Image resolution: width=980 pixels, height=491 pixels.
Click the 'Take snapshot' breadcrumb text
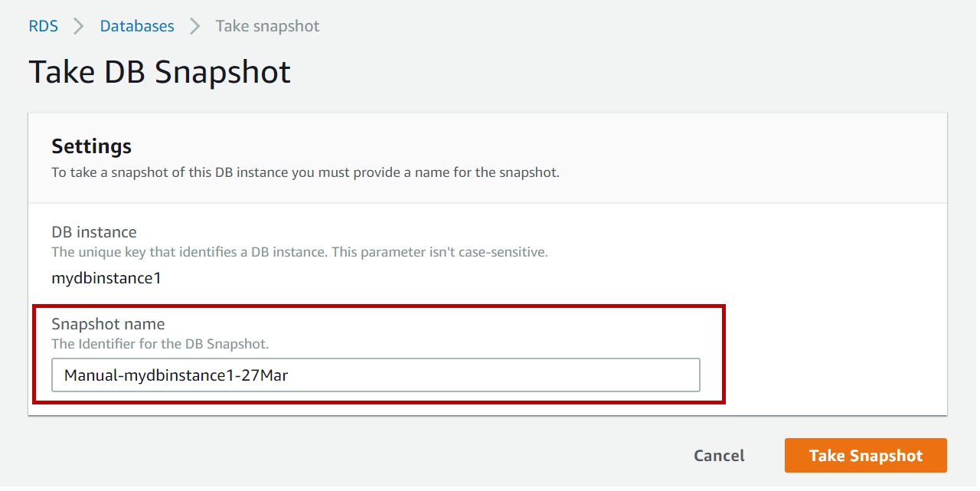point(267,26)
